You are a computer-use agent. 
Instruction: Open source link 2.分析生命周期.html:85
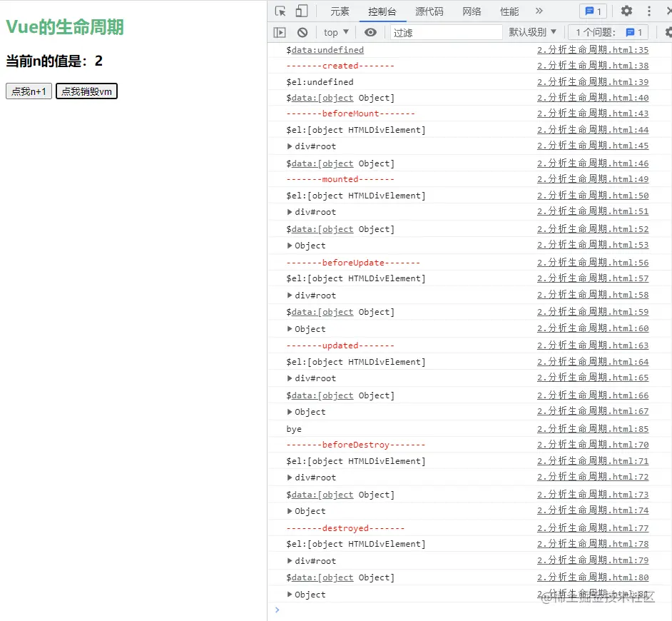click(593, 429)
